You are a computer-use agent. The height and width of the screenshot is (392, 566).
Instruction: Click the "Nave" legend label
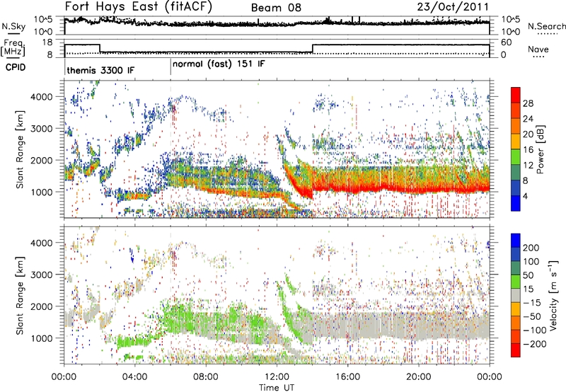[538, 49]
